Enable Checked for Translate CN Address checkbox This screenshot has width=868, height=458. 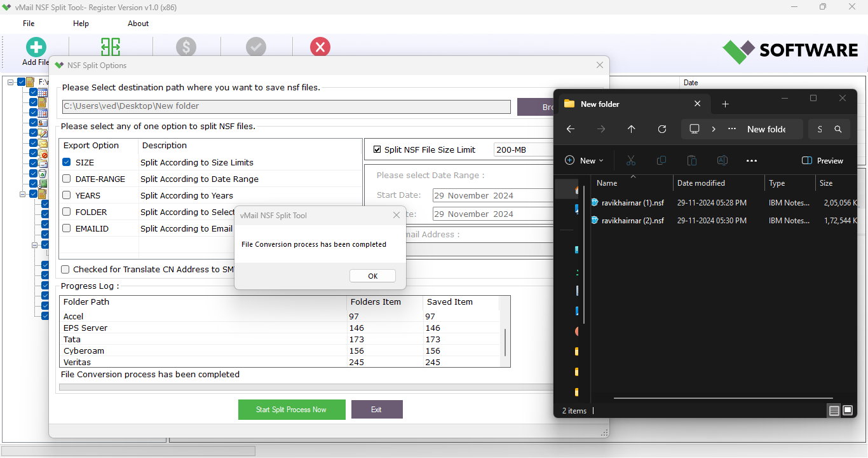tap(65, 270)
